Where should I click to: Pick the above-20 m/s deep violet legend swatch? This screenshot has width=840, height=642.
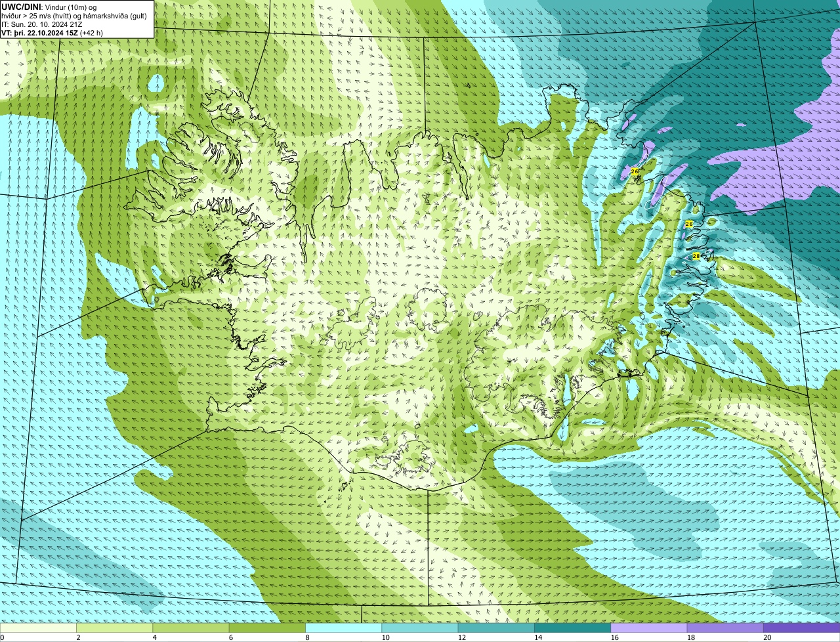point(802,628)
